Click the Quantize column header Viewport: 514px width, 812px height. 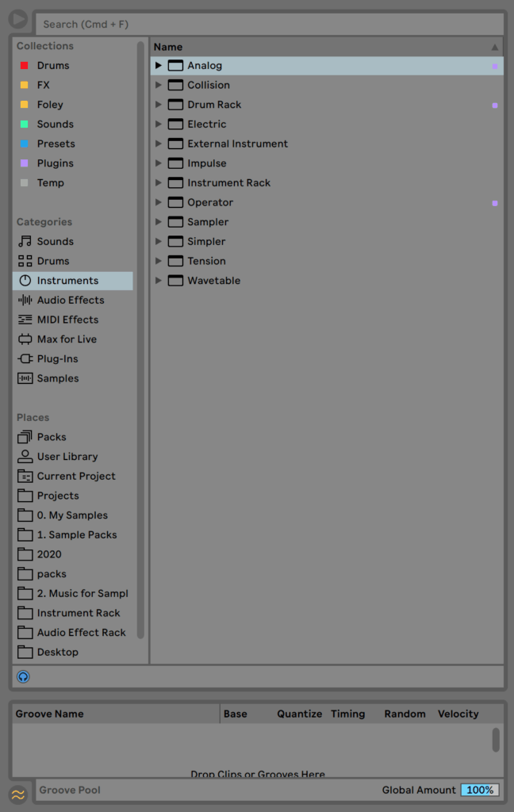[x=300, y=714]
